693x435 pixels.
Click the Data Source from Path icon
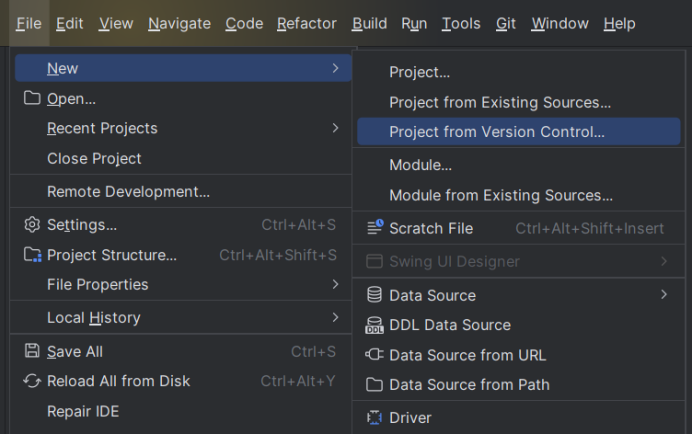click(x=375, y=385)
